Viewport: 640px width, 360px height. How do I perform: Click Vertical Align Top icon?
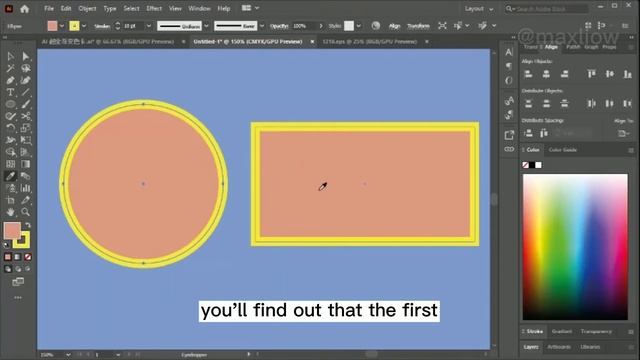point(591,74)
